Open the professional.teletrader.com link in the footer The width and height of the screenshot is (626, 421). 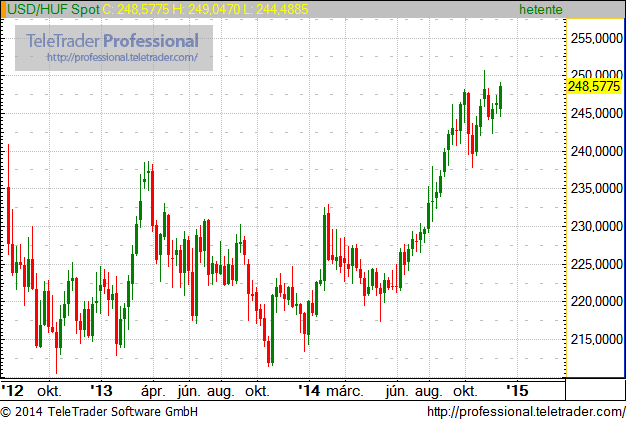tap(526, 411)
